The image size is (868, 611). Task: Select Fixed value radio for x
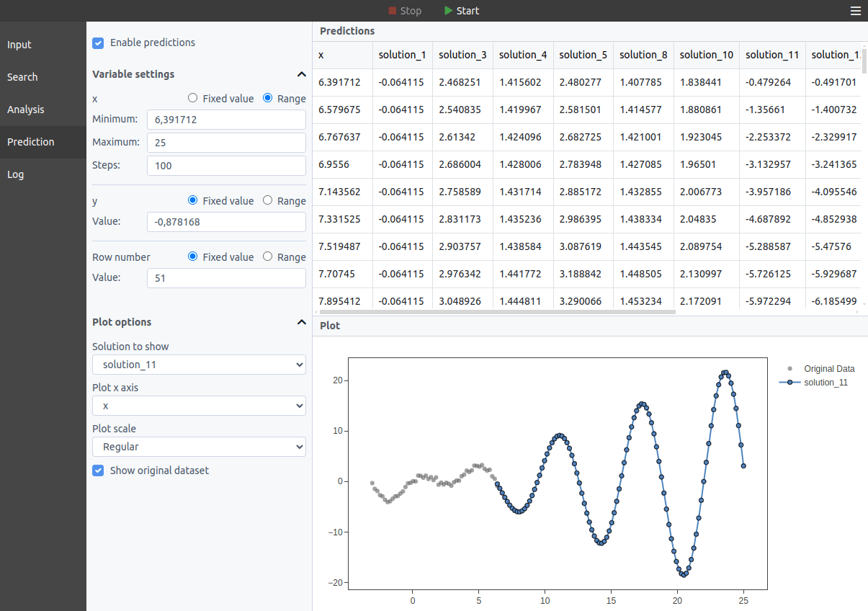click(192, 99)
